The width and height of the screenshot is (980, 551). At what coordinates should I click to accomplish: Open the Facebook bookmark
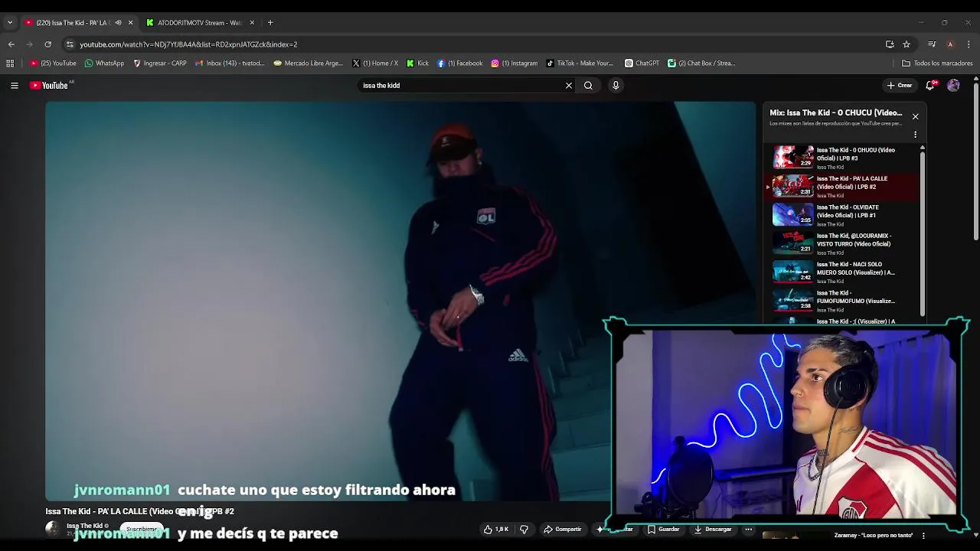(x=460, y=64)
